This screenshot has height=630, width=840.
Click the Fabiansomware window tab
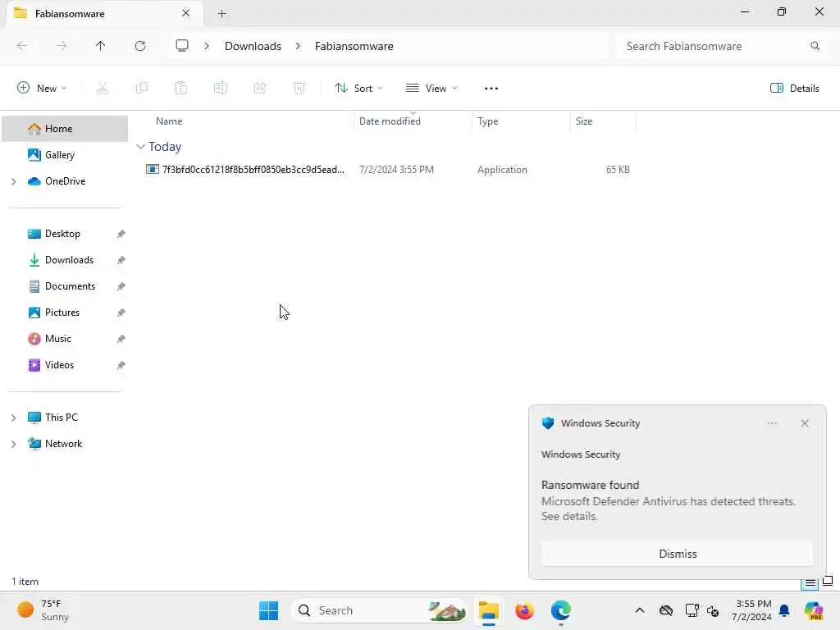click(105, 13)
